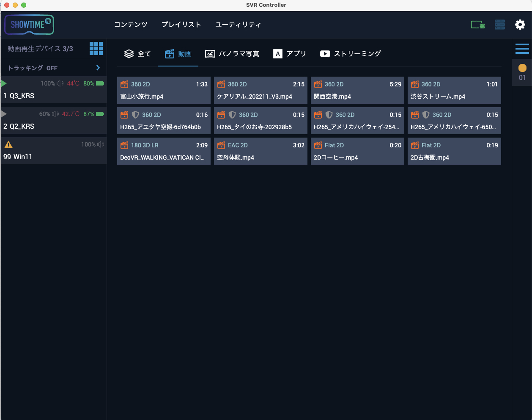The width and height of the screenshot is (532, 420).
Task: Click the volume icon on Q2_KRS device
Action: click(55, 114)
